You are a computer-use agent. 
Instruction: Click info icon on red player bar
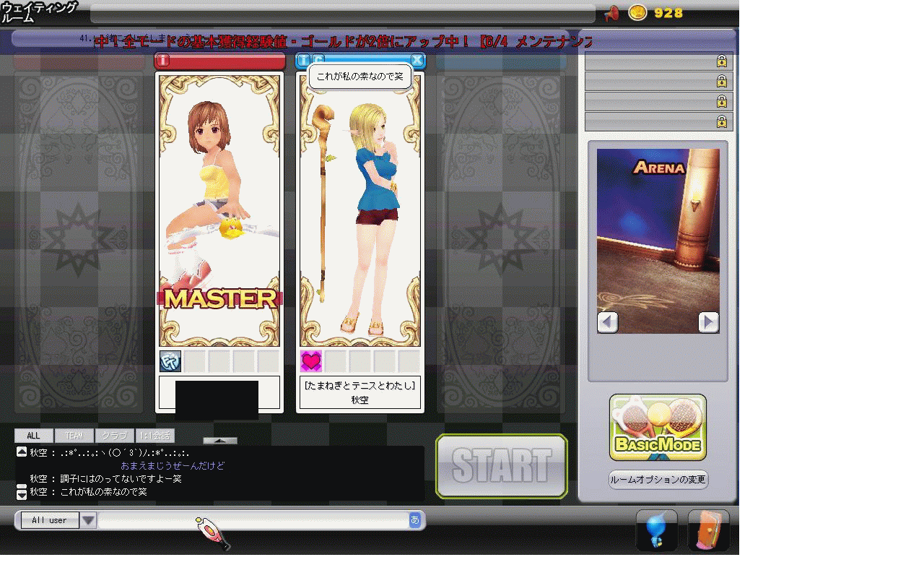164,61
